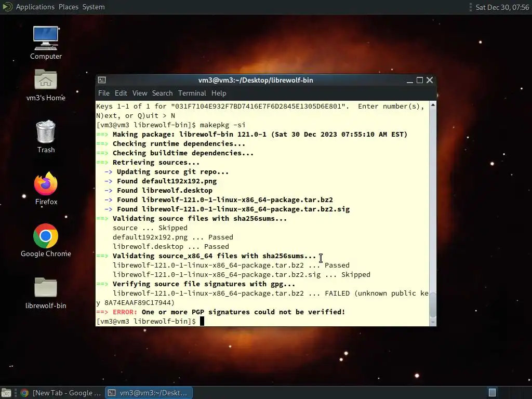Screen dimensions: 532x399
Task: Click the terminal window menu icon in titlebar
Action: (x=102, y=80)
